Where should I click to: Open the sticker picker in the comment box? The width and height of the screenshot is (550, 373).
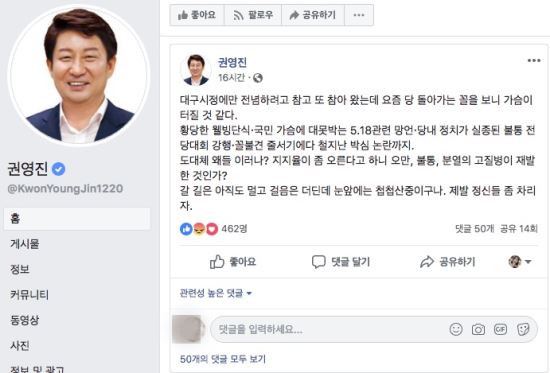pyautogui.click(x=523, y=329)
